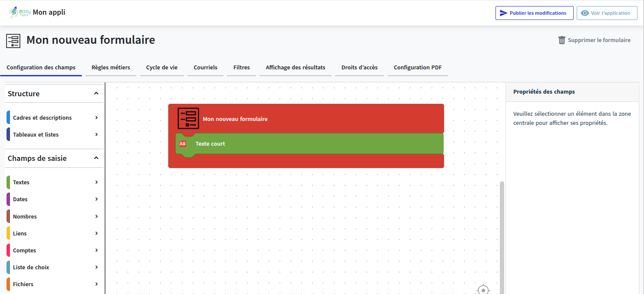The image size is (644, 294).
Task: Click the form icon beside the page title
Action: [x=13, y=40]
